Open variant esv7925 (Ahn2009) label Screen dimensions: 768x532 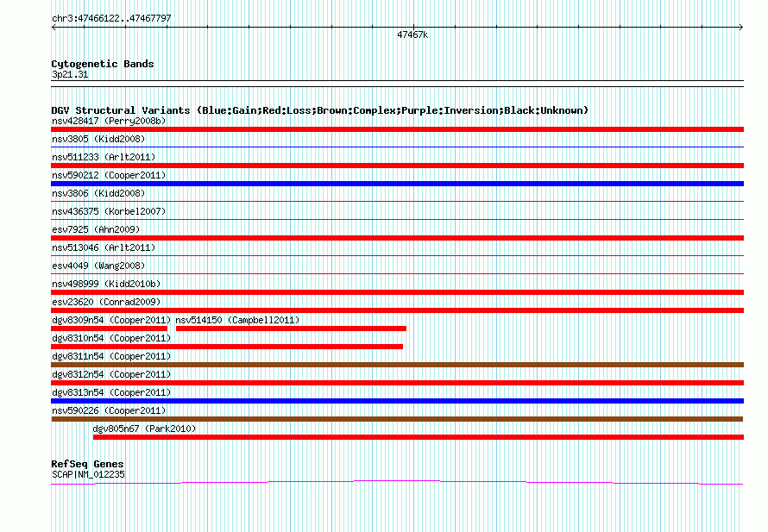point(96,229)
